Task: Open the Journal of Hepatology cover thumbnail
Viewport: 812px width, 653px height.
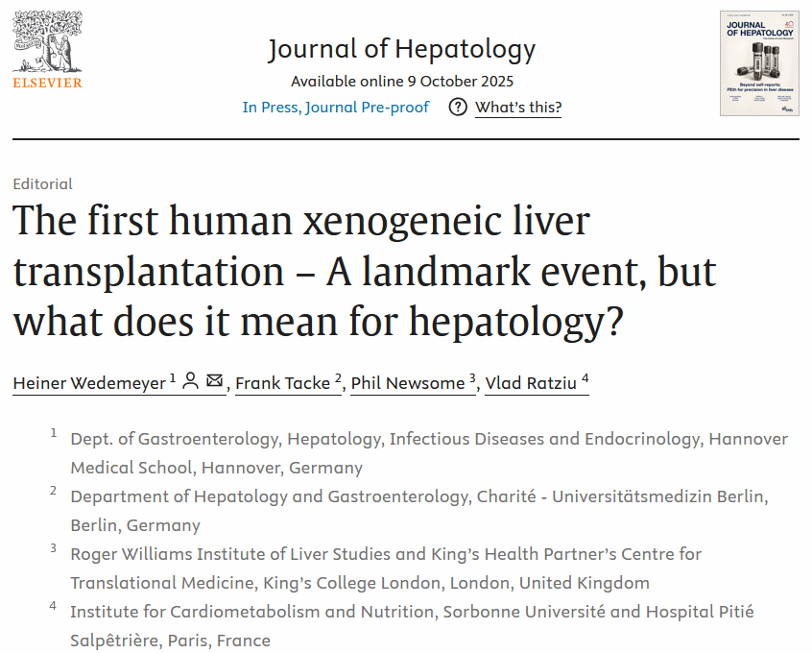Action: tap(759, 63)
